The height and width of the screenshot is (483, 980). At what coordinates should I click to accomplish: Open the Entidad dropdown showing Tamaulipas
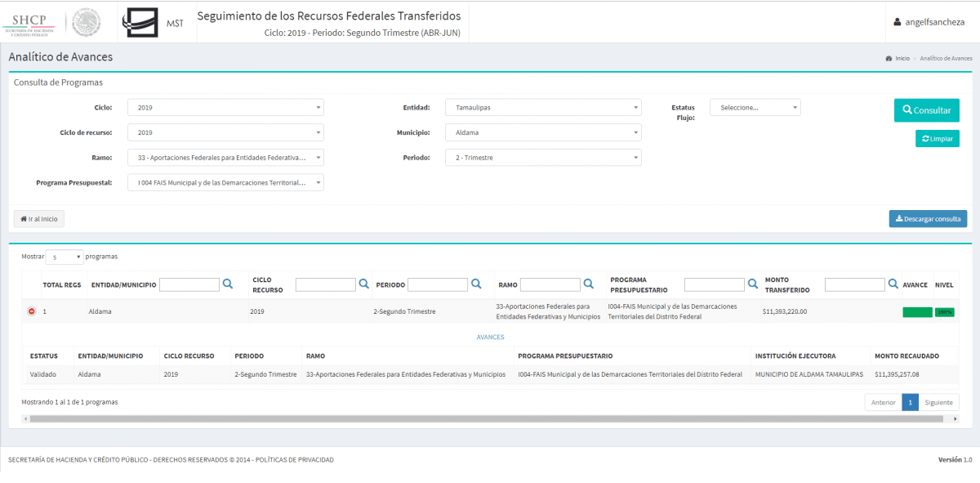click(x=543, y=108)
